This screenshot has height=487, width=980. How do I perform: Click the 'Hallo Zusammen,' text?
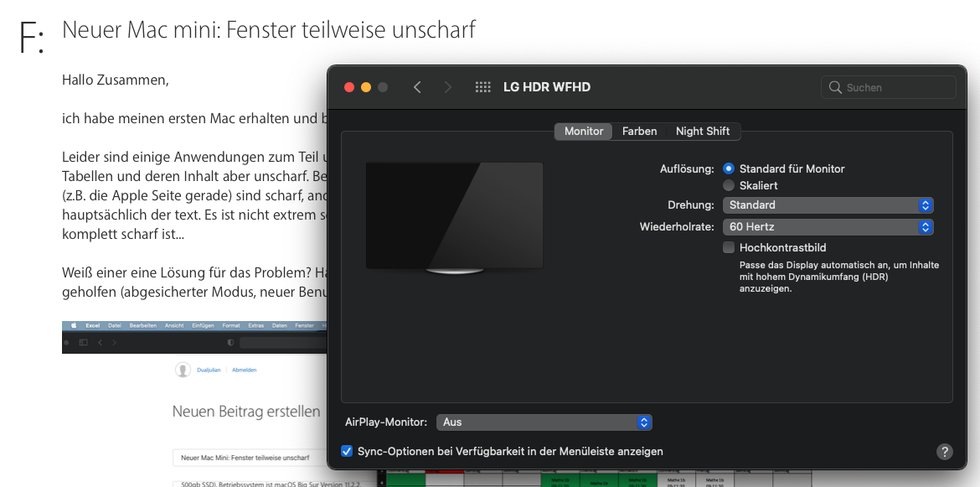116,80
